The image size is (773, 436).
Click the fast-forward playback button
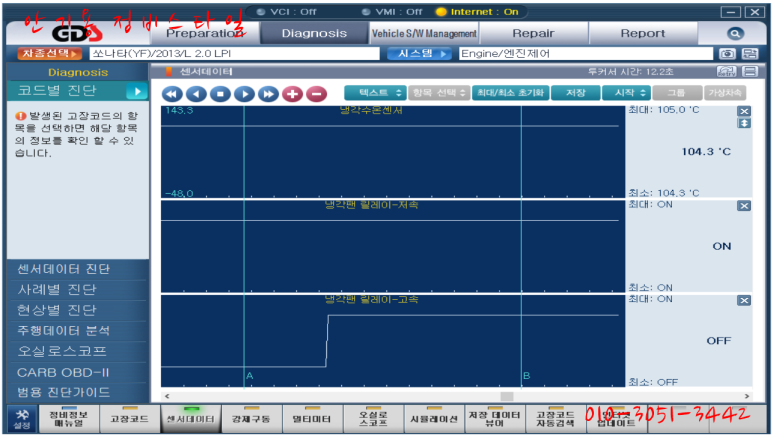pyautogui.click(x=267, y=93)
